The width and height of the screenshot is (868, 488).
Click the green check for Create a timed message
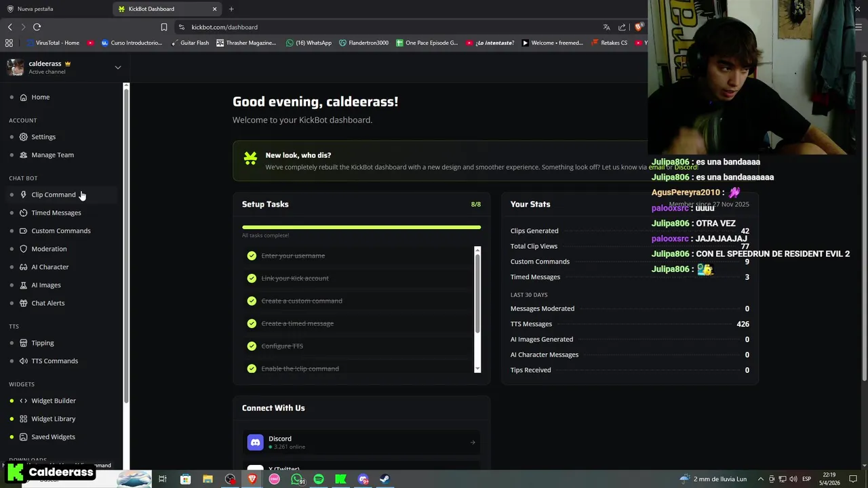(252, 323)
